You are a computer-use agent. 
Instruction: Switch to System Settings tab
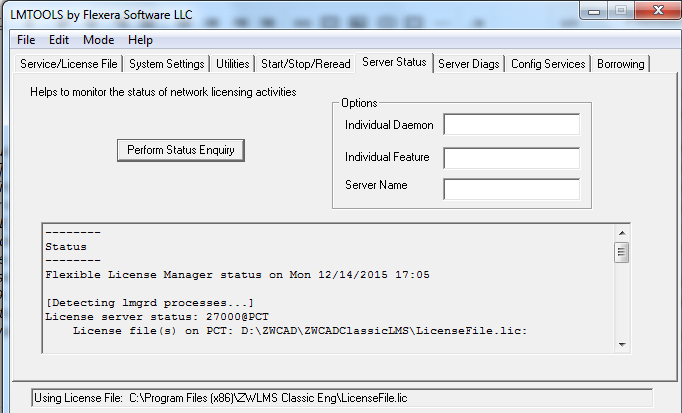[167, 64]
